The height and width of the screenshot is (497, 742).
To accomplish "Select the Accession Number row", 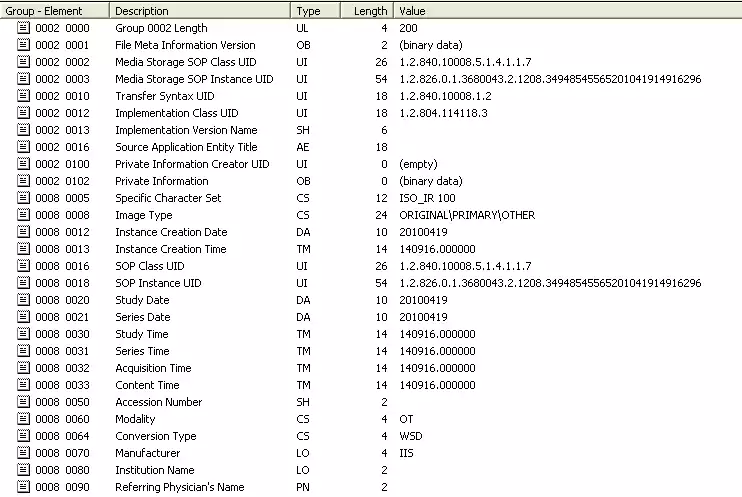I will [159, 402].
